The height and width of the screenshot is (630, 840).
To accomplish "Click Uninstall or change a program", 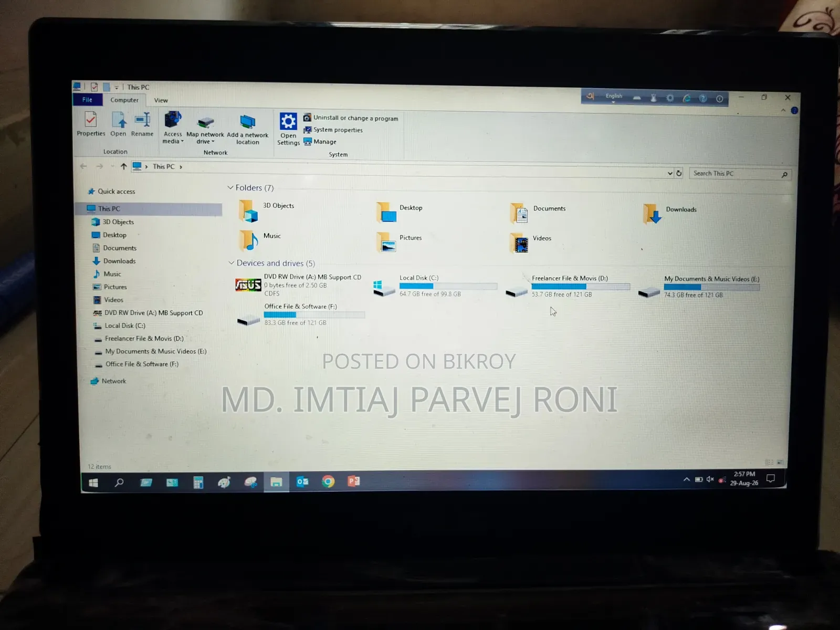I will 351,118.
